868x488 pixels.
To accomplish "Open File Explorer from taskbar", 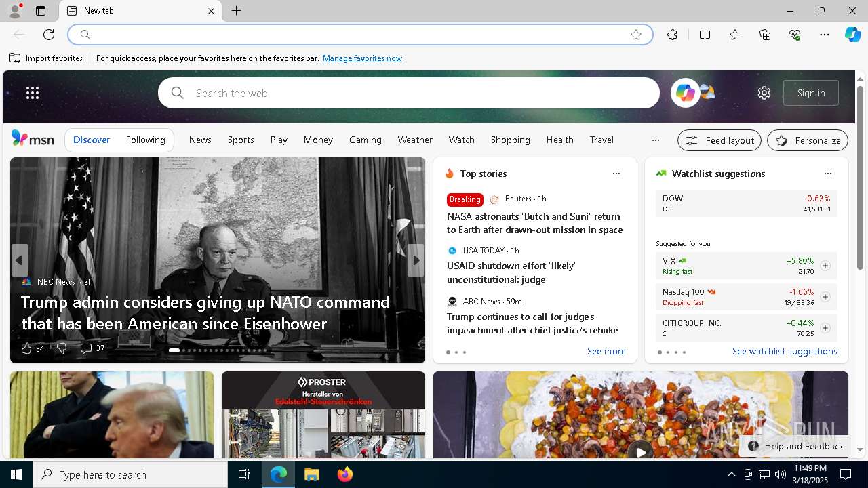I will coord(312,474).
